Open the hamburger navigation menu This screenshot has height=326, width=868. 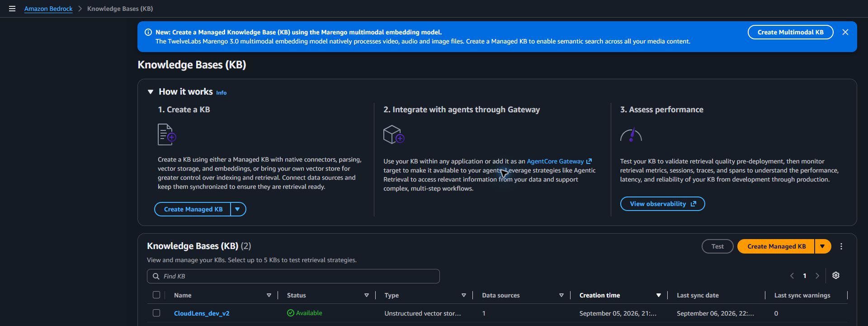tap(12, 9)
